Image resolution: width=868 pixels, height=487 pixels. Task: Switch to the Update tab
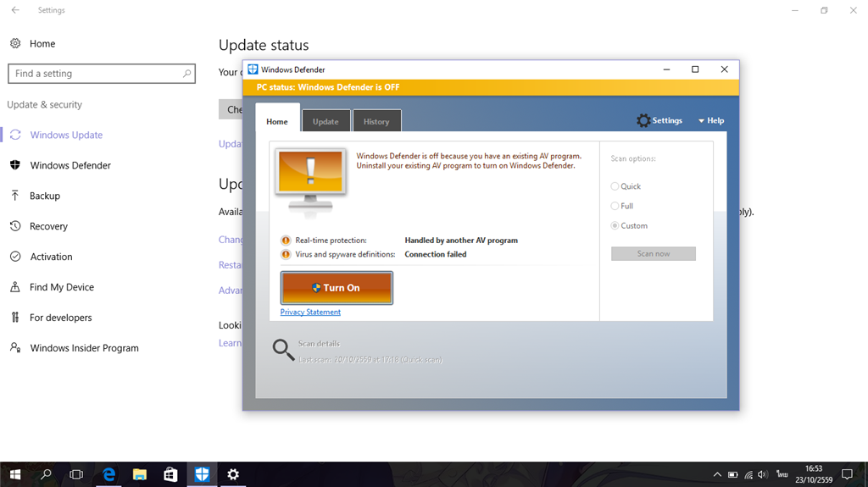click(325, 121)
